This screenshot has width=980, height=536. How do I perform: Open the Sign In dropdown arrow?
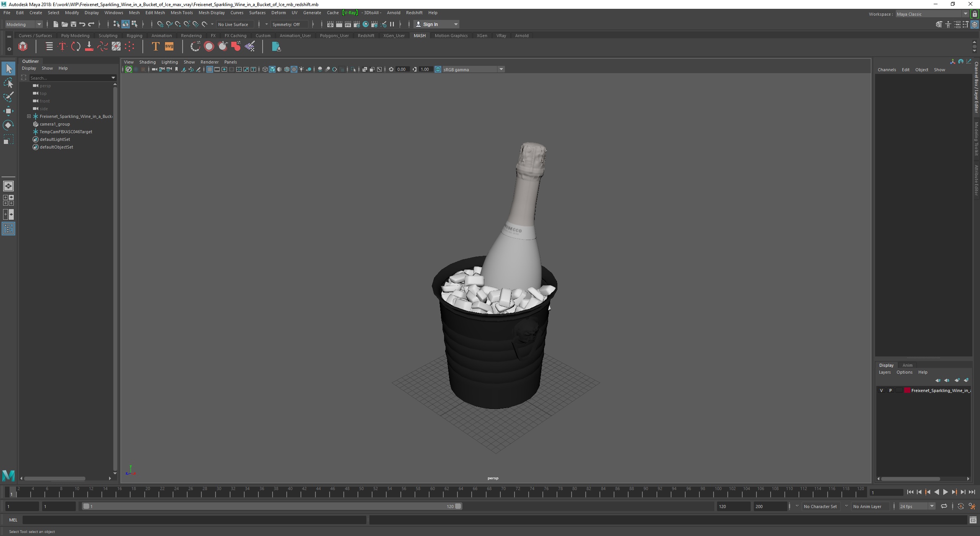tap(456, 24)
